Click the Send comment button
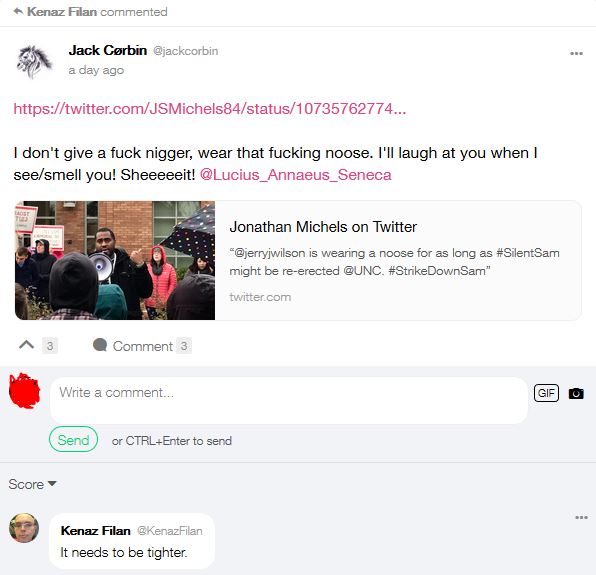Viewport: 596px width, 575px height. pos(73,440)
